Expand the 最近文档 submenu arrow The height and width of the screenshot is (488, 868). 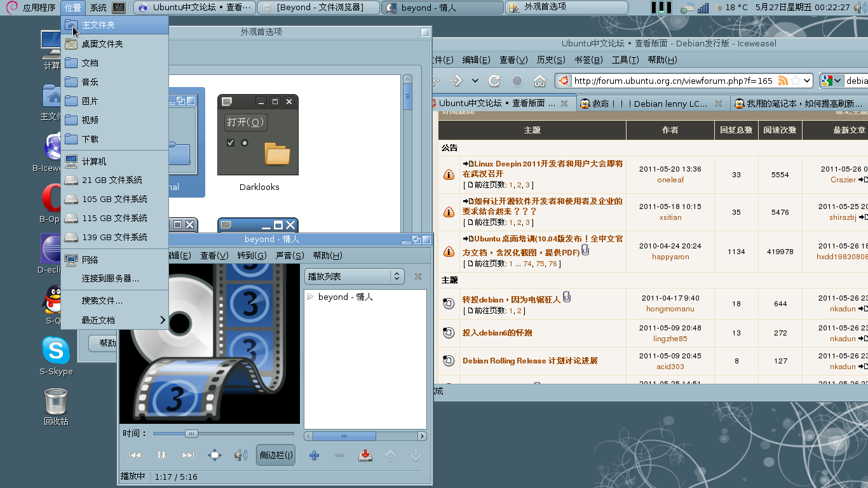coord(162,320)
